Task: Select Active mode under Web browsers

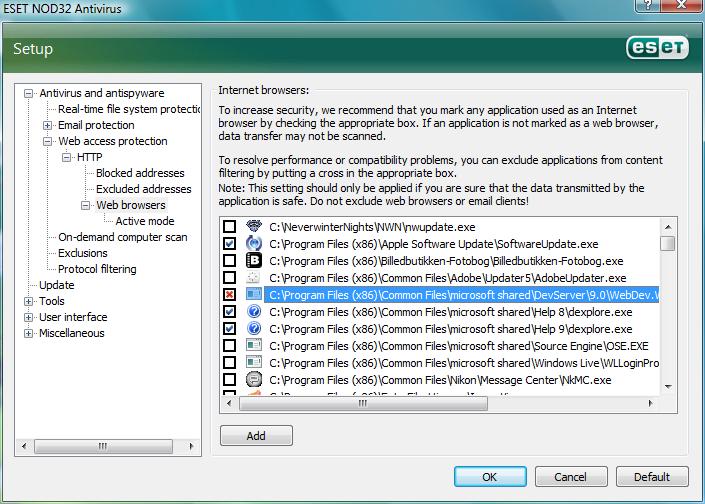Action: click(x=145, y=221)
